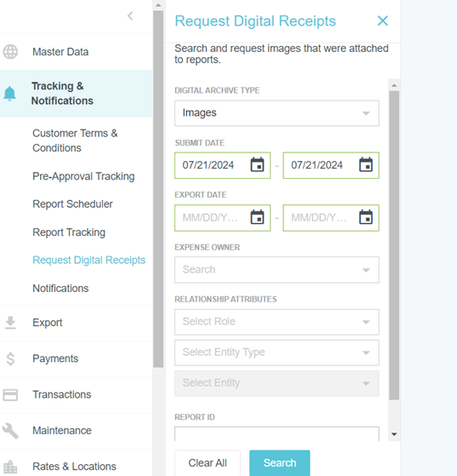The height and width of the screenshot is (476, 457).
Task: Close the Request Digital Receipts panel
Action: tap(383, 21)
